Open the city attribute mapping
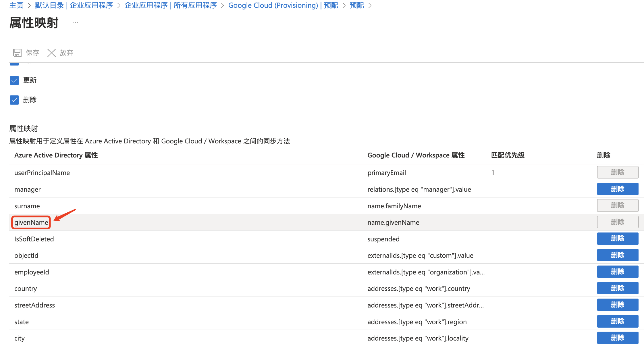Viewport: 644px width, 346px height. pyautogui.click(x=19, y=338)
